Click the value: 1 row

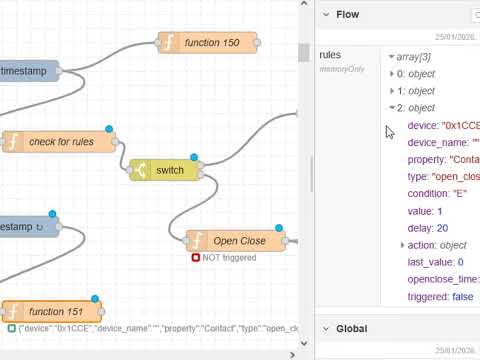[425, 211]
